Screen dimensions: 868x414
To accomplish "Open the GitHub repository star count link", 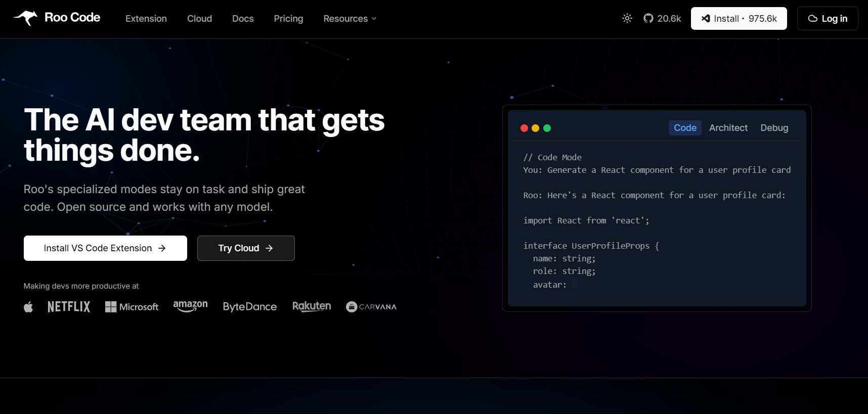I will pos(662,19).
